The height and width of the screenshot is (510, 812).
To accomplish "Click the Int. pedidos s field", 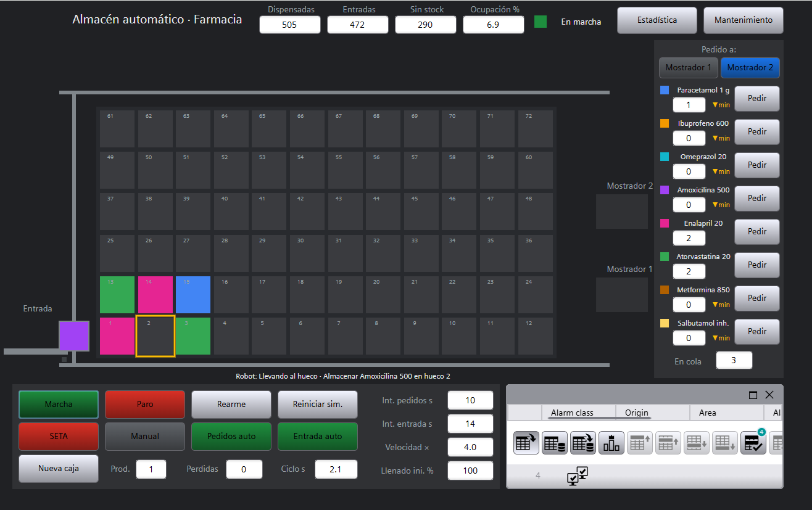I will pos(470,400).
